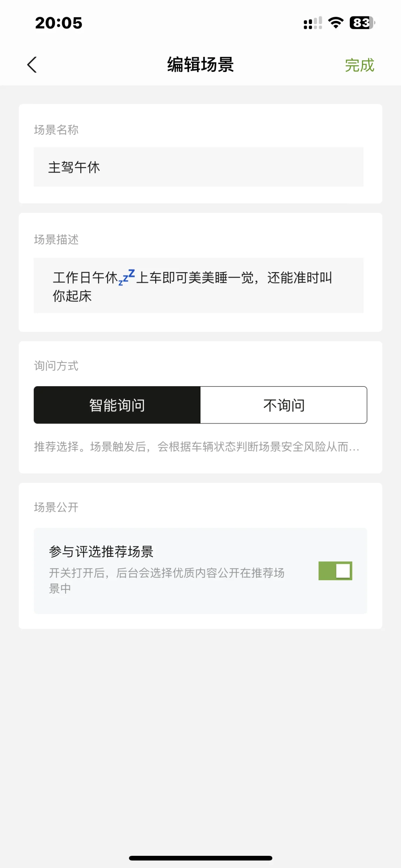Click the 主驾午休 scene name field
The image size is (401, 868).
[198, 167]
